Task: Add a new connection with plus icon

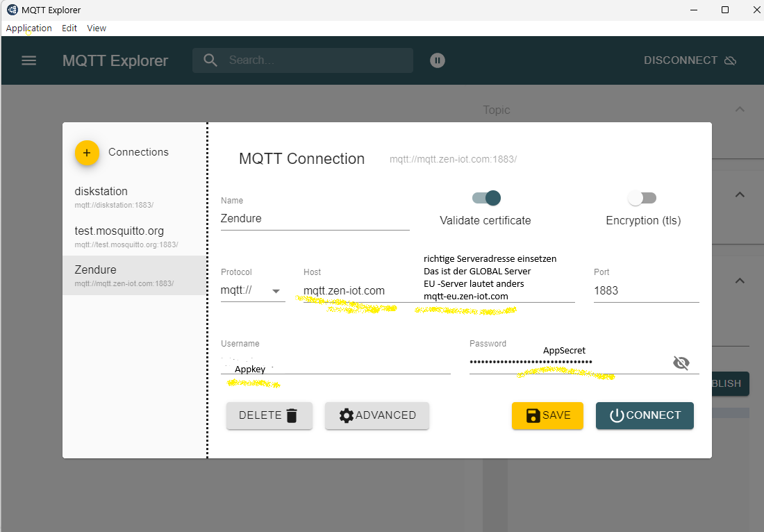Action: 87,152
